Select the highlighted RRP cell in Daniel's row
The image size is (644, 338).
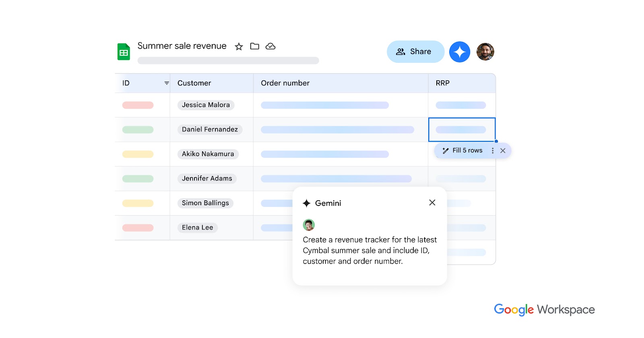tap(461, 130)
